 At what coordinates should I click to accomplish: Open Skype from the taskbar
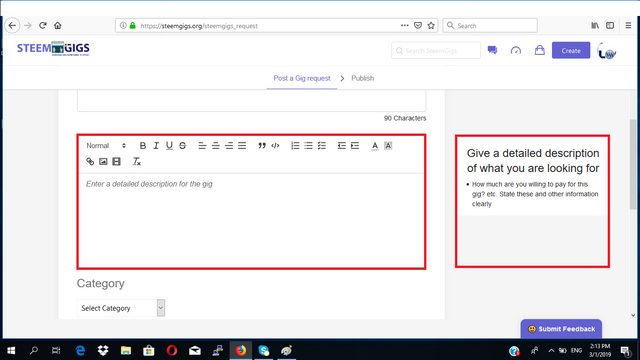coord(264,350)
